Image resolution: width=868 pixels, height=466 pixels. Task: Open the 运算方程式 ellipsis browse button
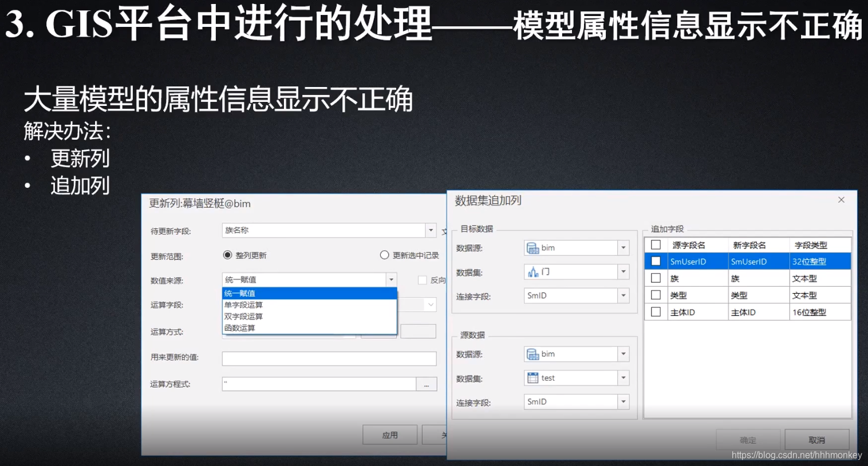click(x=427, y=384)
